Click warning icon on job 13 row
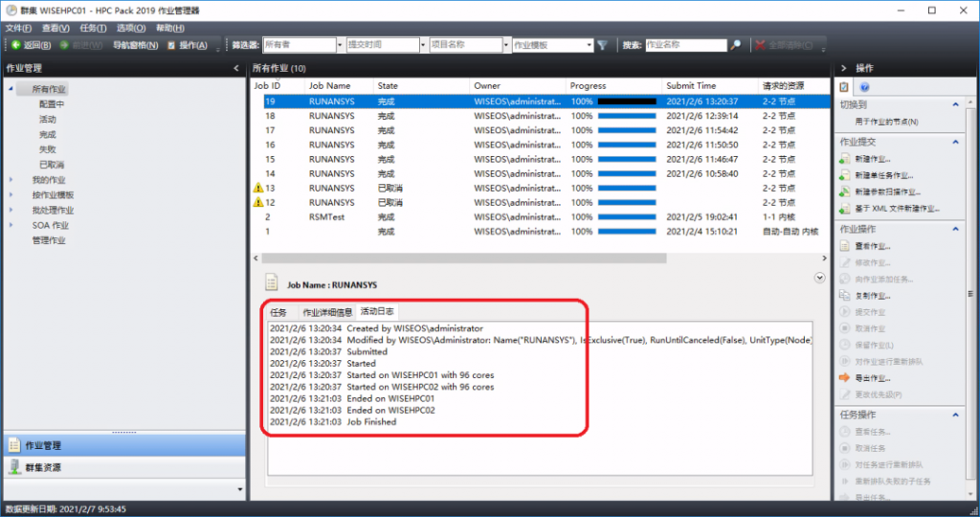The height and width of the screenshot is (517, 980). pyautogui.click(x=257, y=189)
